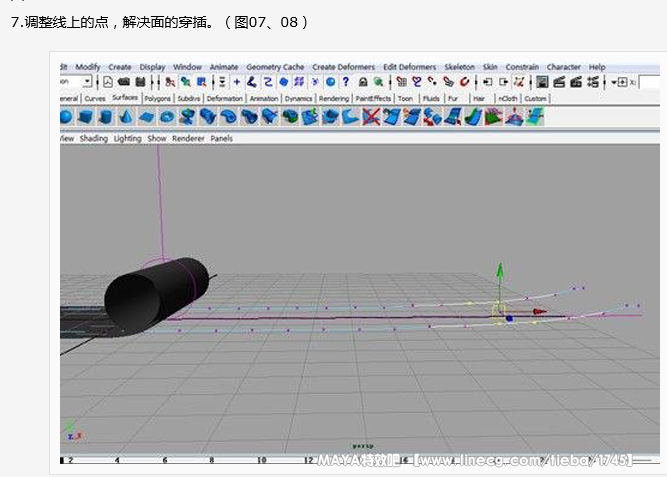Open the menu set dropdown in status line
This screenshot has width=667, height=477.
tap(86, 82)
